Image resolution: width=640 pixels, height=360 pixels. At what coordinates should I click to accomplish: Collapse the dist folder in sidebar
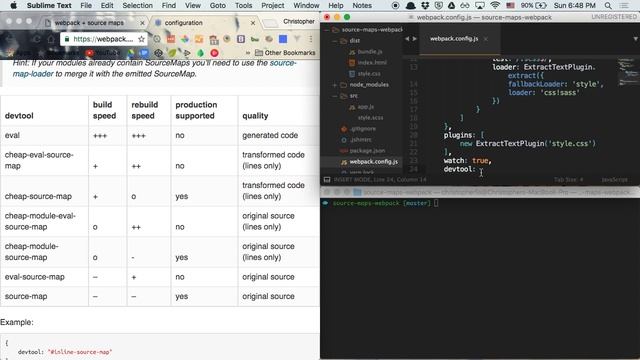[335, 40]
